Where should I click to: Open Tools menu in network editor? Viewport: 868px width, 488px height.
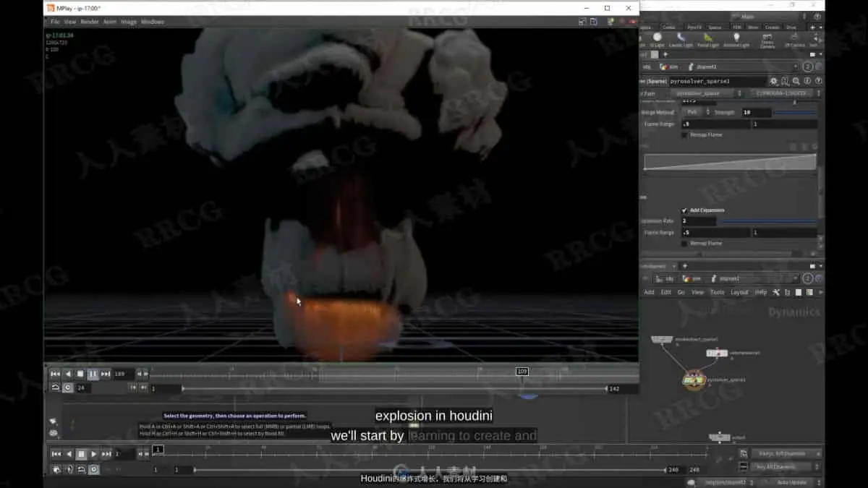tap(717, 292)
